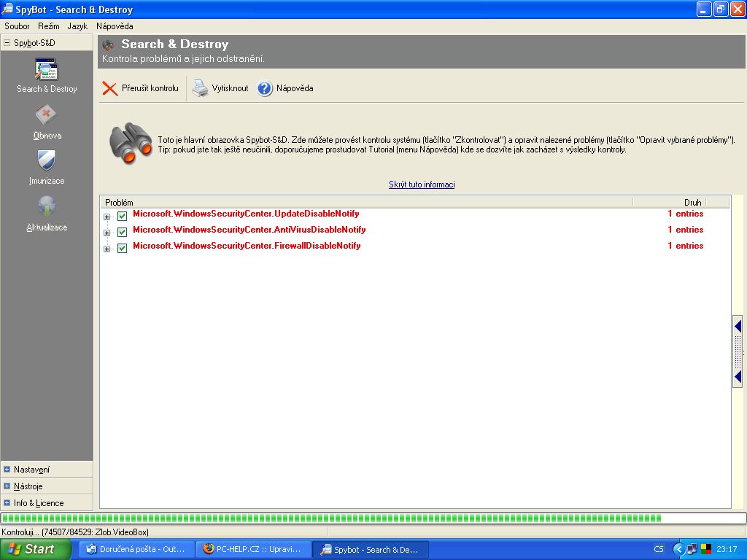The image size is (747, 560).
Task: Open the Nápověda menu in menu bar
Action: click(x=115, y=26)
